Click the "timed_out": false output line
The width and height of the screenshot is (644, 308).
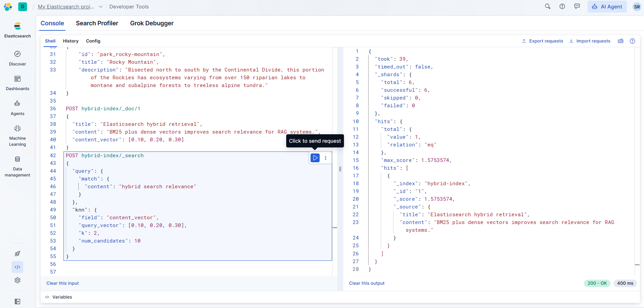(x=404, y=67)
